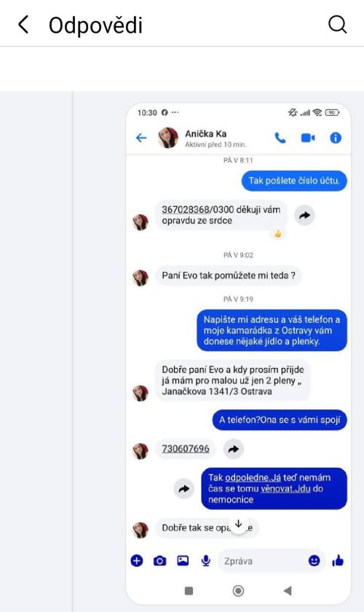The image size is (364, 612).
Task: Open conversation info icon
Action: pos(336,138)
